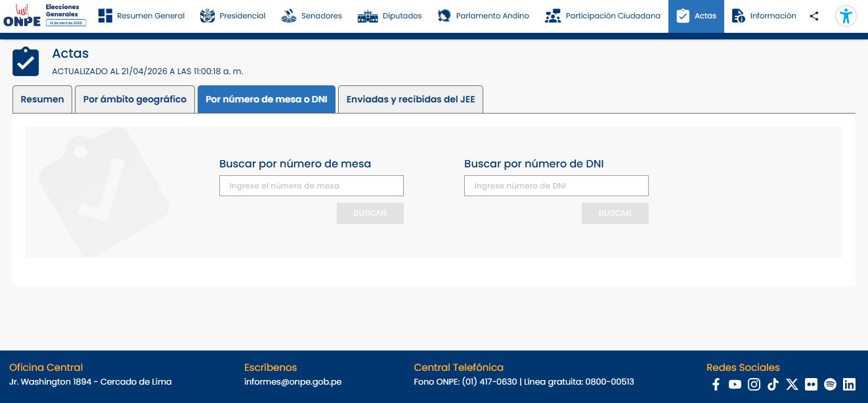Open the share icon in navigation bar
Viewport: 868px width, 403px height.
click(x=814, y=16)
